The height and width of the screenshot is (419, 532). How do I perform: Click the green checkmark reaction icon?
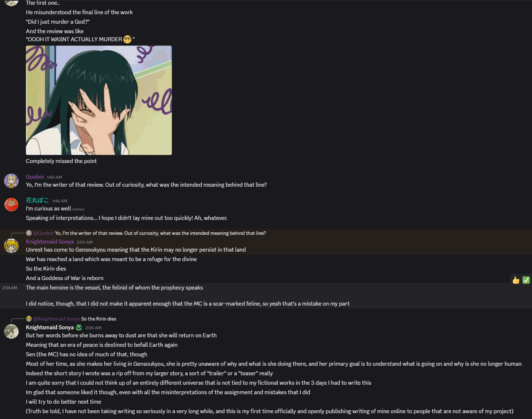coord(526,280)
